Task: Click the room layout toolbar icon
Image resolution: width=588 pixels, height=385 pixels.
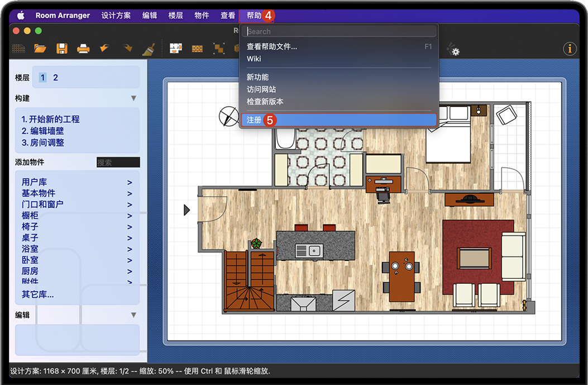Action: pyautogui.click(x=175, y=49)
